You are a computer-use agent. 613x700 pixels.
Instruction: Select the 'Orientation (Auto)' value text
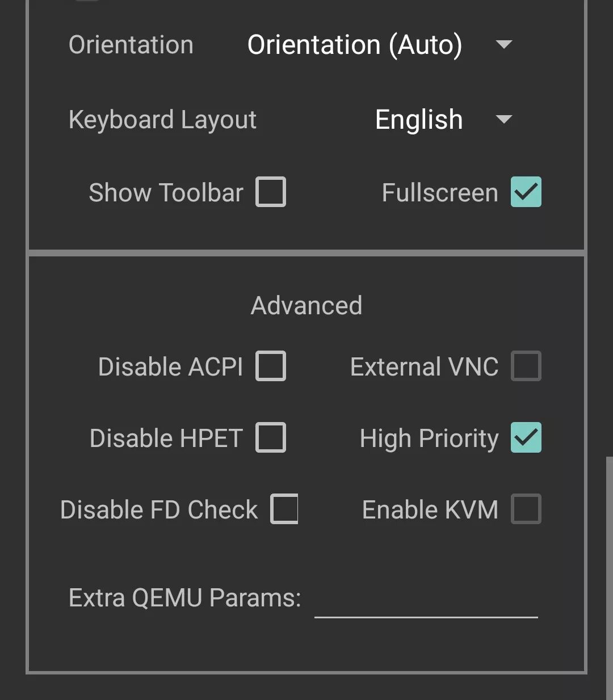pos(355,45)
